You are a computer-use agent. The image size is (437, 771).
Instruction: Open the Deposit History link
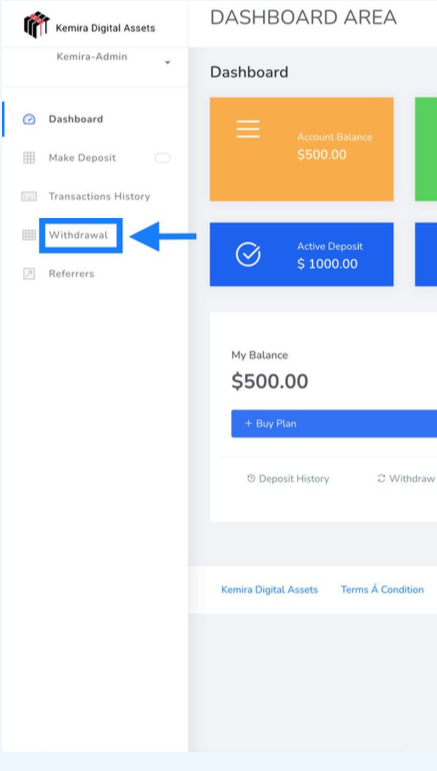[294, 479]
